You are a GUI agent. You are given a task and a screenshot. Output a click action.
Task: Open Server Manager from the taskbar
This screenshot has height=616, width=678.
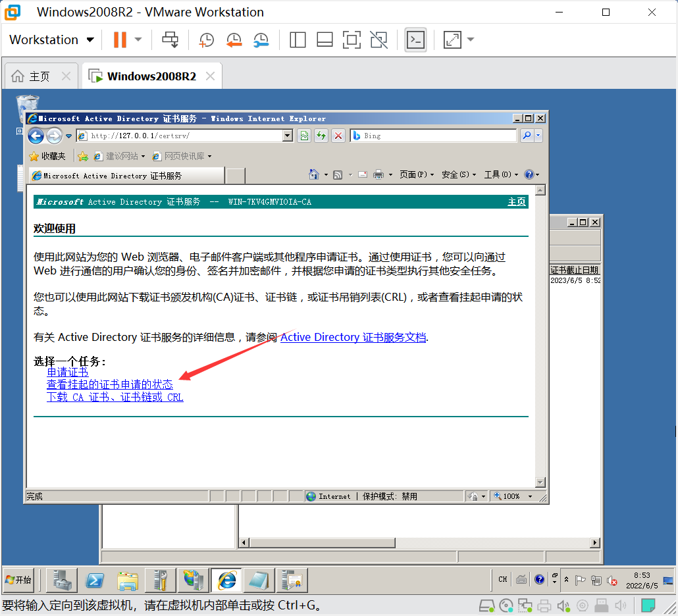(x=63, y=580)
